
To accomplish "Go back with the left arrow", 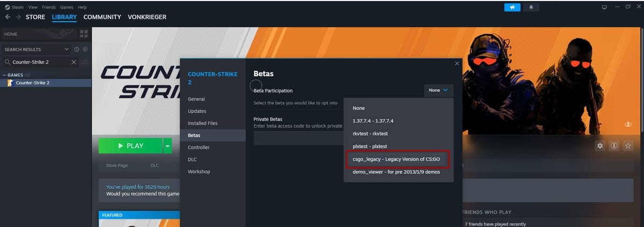I will click(x=7, y=17).
